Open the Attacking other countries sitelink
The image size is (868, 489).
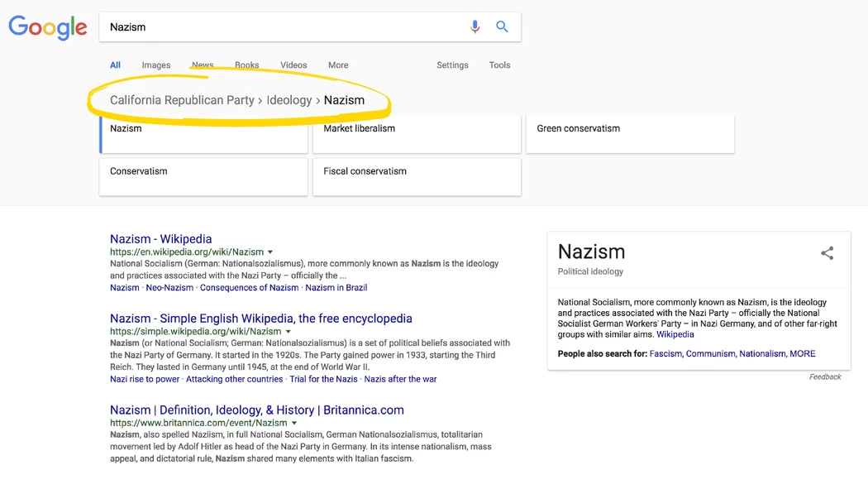pos(234,379)
